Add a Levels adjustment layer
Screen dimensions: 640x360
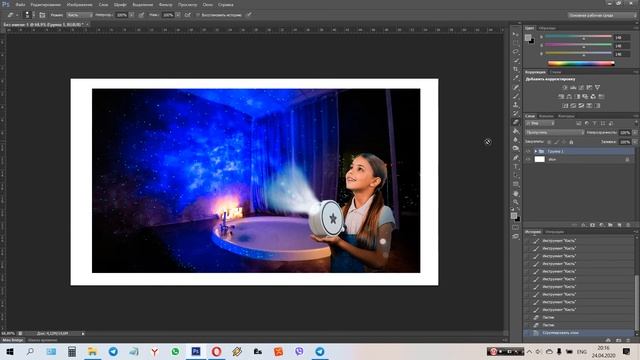point(573,87)
